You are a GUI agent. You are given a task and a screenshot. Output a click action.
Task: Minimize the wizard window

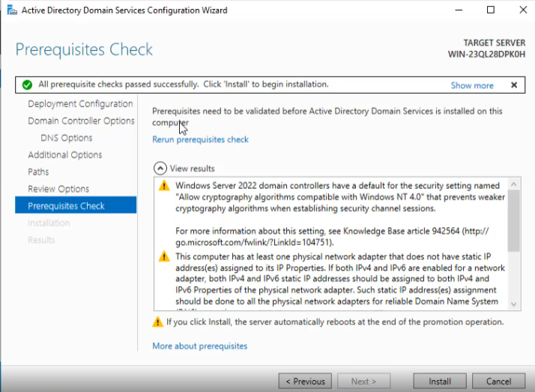(x=459, y=10)
